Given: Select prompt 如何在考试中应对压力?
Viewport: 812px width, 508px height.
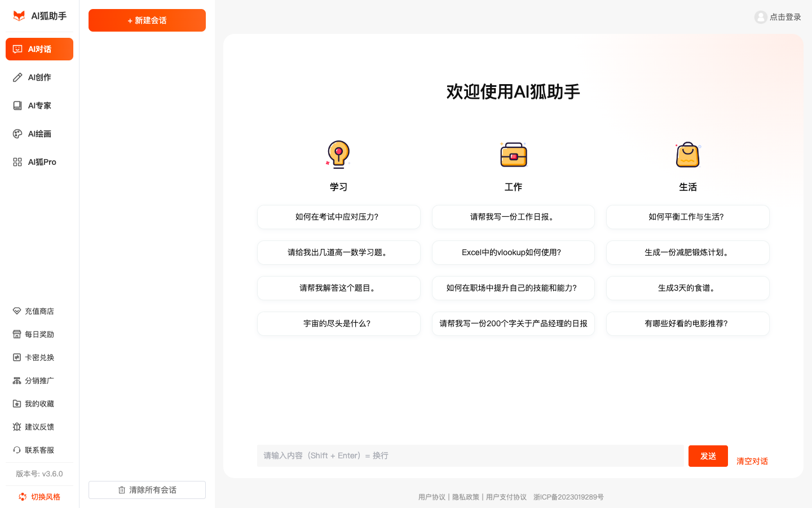Looking at the screenshot, I should coord(339,217).
